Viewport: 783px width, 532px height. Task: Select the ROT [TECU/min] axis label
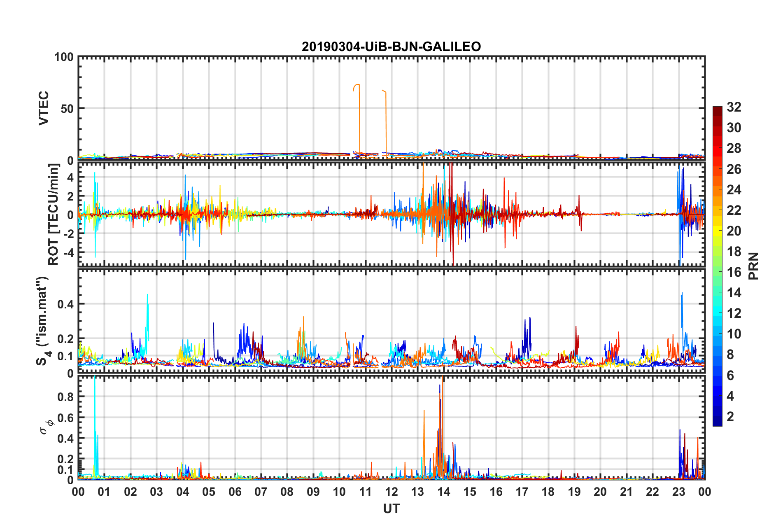[x=54, y=214]
